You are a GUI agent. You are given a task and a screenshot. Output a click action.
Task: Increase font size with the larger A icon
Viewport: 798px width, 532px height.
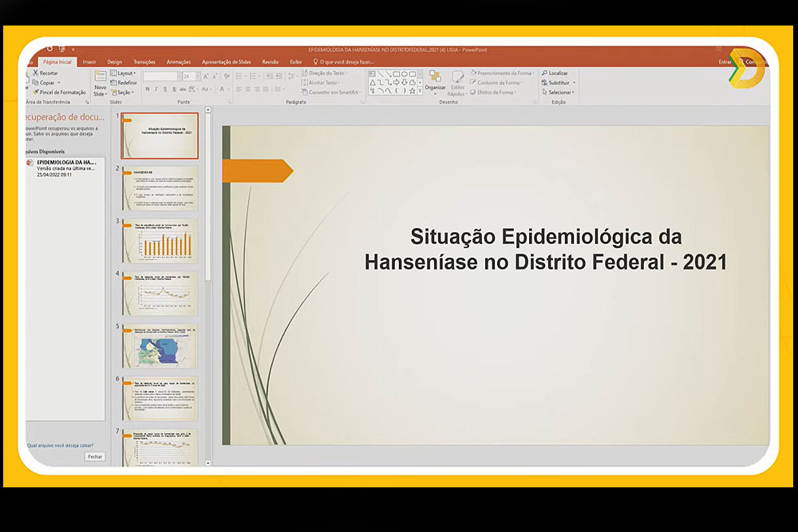(x=205, y=77)
